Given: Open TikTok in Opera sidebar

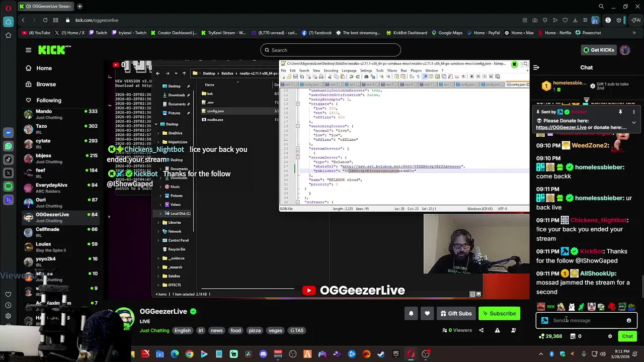Looking at the screenshot, I should [x=8, y=160].
